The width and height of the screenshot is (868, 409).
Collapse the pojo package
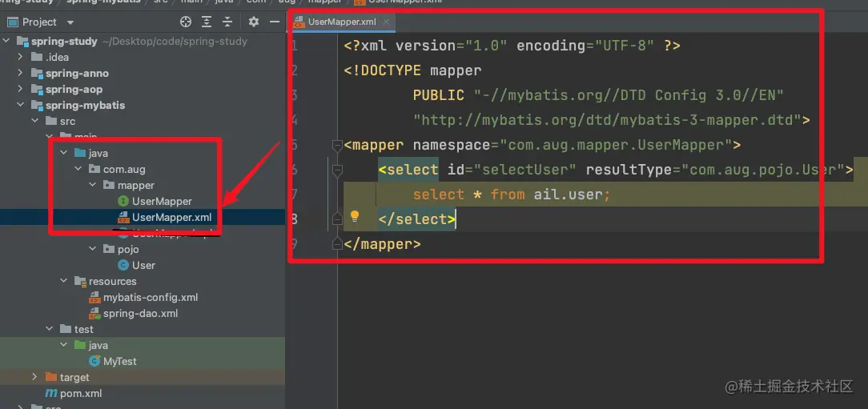(x=92, y=249)
